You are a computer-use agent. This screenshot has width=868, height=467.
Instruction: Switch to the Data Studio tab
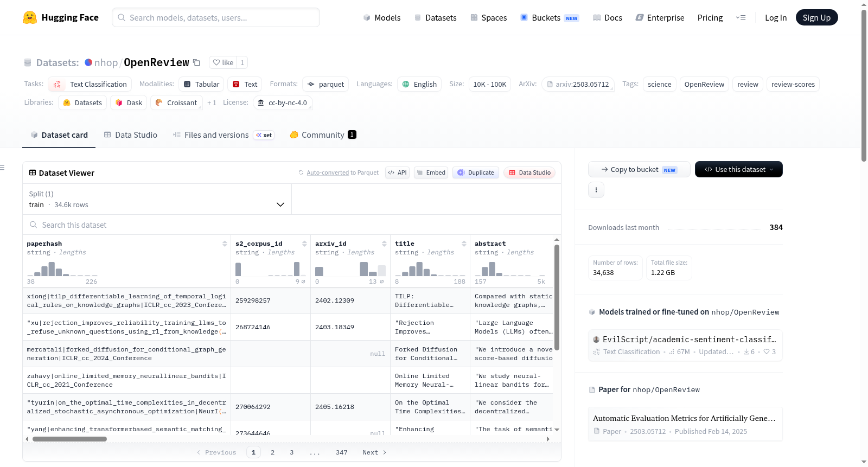(x=130, y=135)
